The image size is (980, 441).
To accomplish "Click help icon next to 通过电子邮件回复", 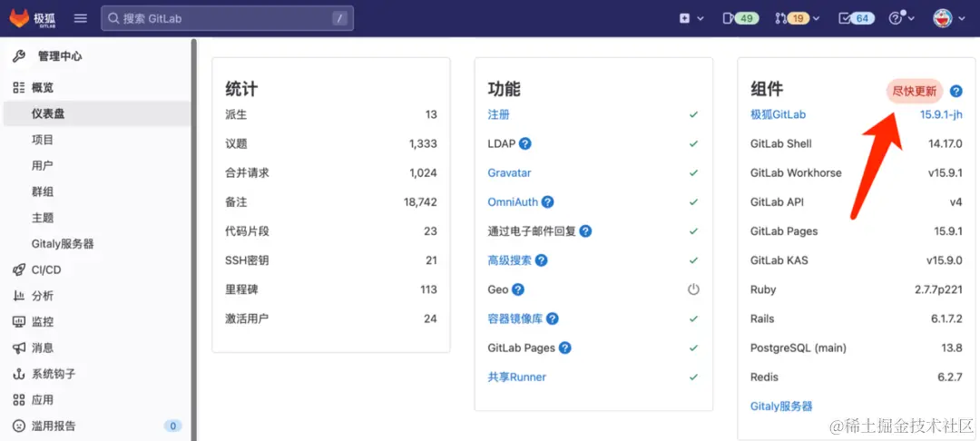I will [585, 231].
